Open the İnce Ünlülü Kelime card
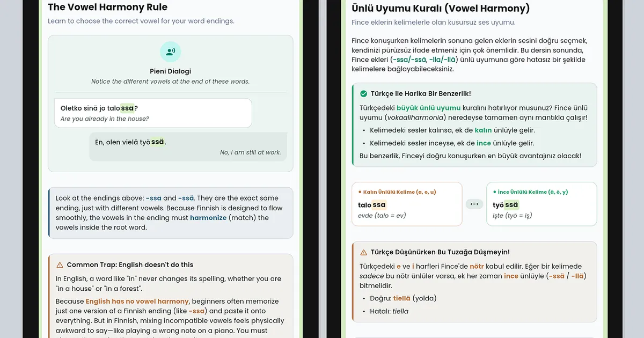644x338 pixels. pos(541,204)
